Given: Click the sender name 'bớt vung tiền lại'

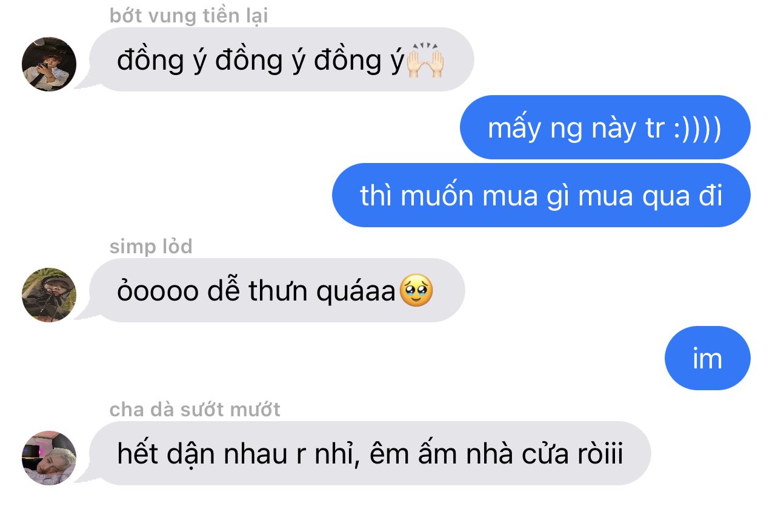Looking at the screenshot, I should tap(188, 16).
